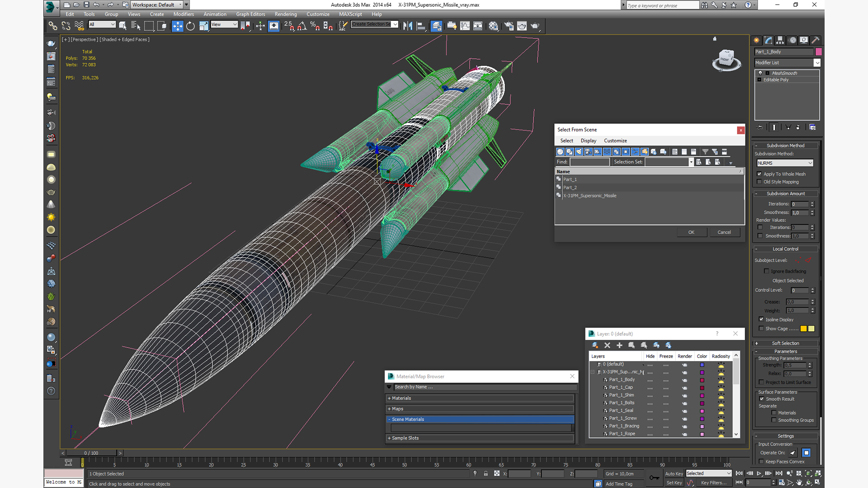Enable Keep Faces Convex checkbox
Viewport: 868px width, 488px height.
pyautogui.click(x=761, y=461)
